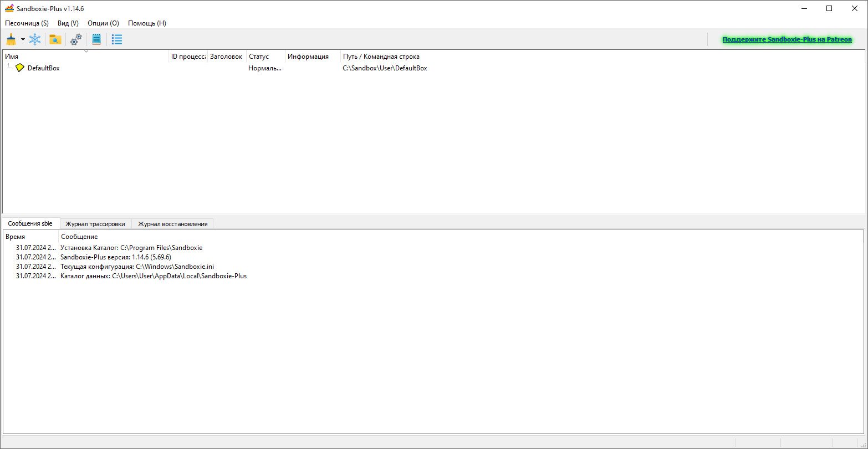Click the Информация column header
The image size is (868, 449).
pos(313,57)
